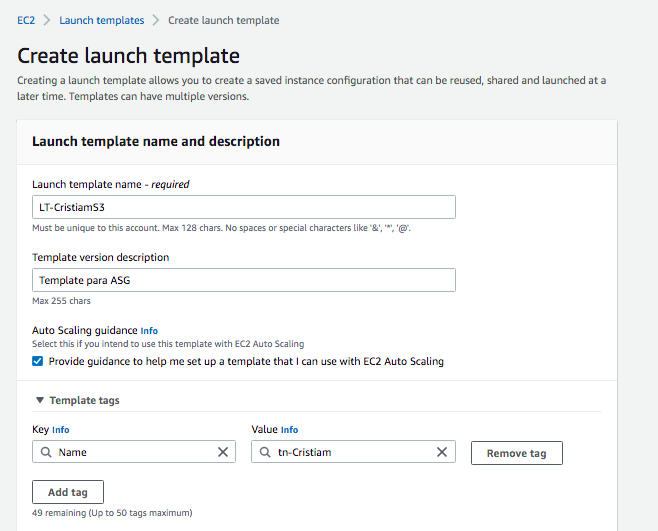Click the search icon in Key field

[46, 452]
